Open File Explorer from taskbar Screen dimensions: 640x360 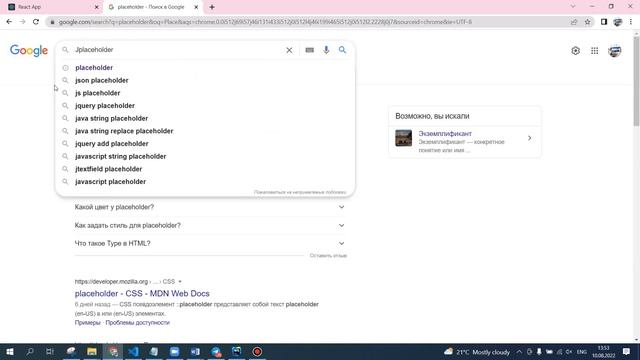[x=92, y=351]
